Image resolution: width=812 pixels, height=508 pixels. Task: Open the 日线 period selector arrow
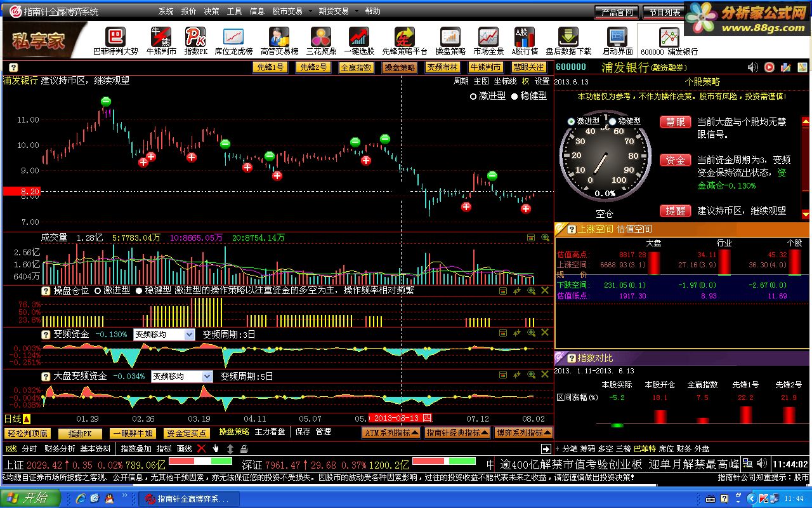27,419
